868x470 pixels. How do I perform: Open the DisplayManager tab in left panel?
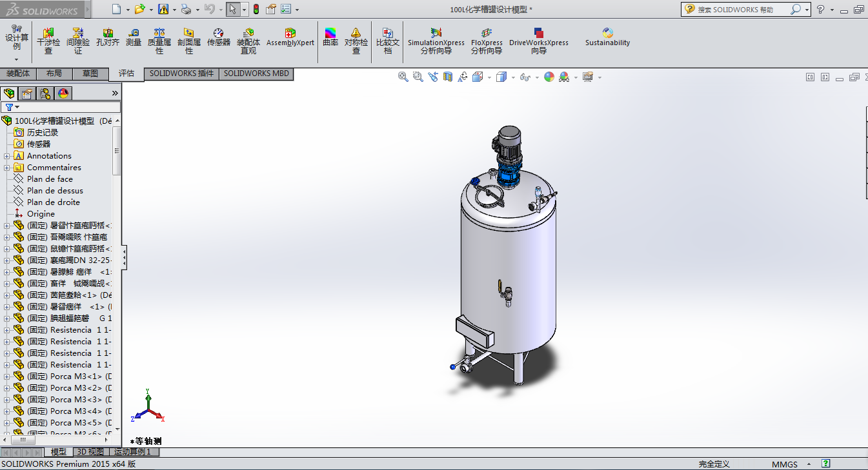point(63,93)
